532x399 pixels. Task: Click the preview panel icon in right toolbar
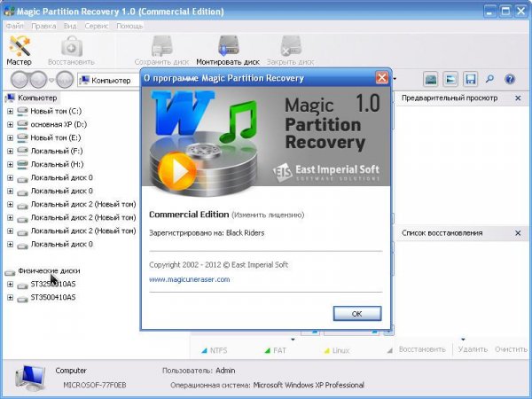click(450, 80)
